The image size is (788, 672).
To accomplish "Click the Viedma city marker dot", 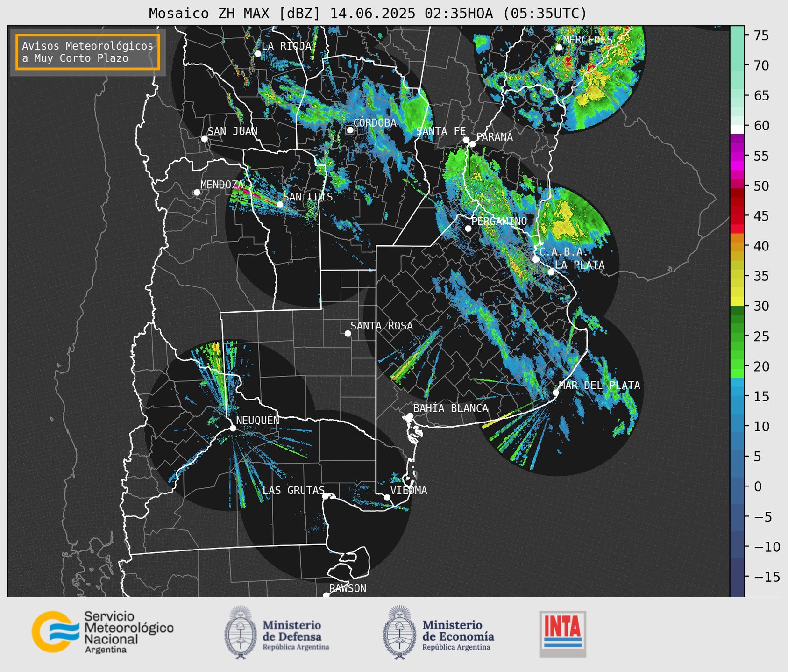I will point(387,497).
